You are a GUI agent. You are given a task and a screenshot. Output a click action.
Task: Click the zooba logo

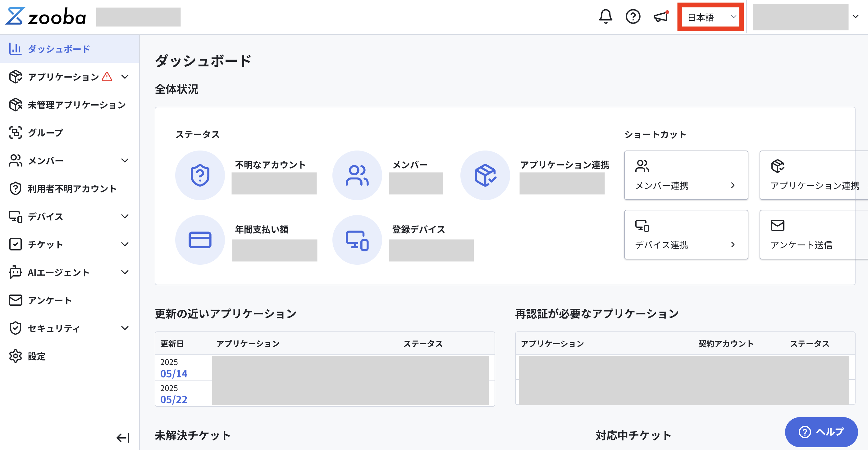(x=46, y=16)
